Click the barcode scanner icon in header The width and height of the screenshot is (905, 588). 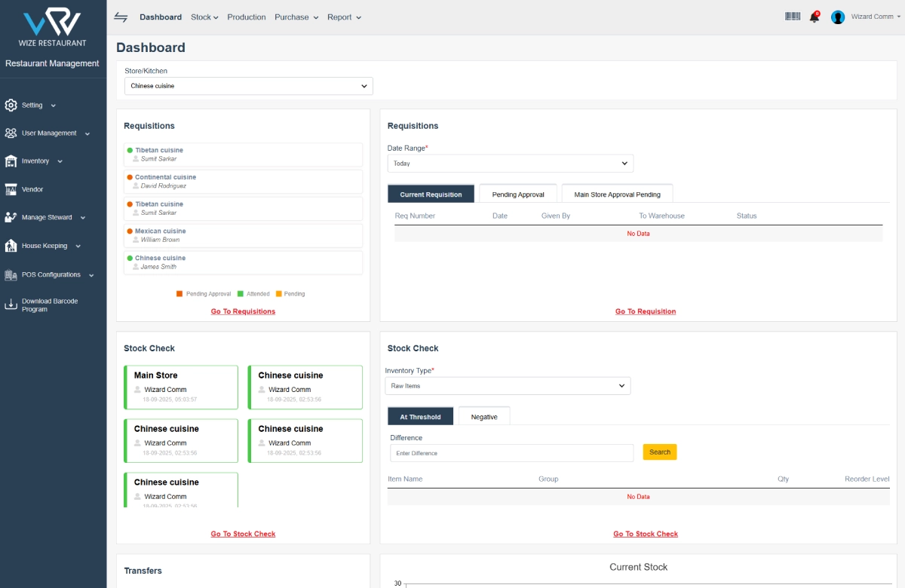click(x=793, y=17)
